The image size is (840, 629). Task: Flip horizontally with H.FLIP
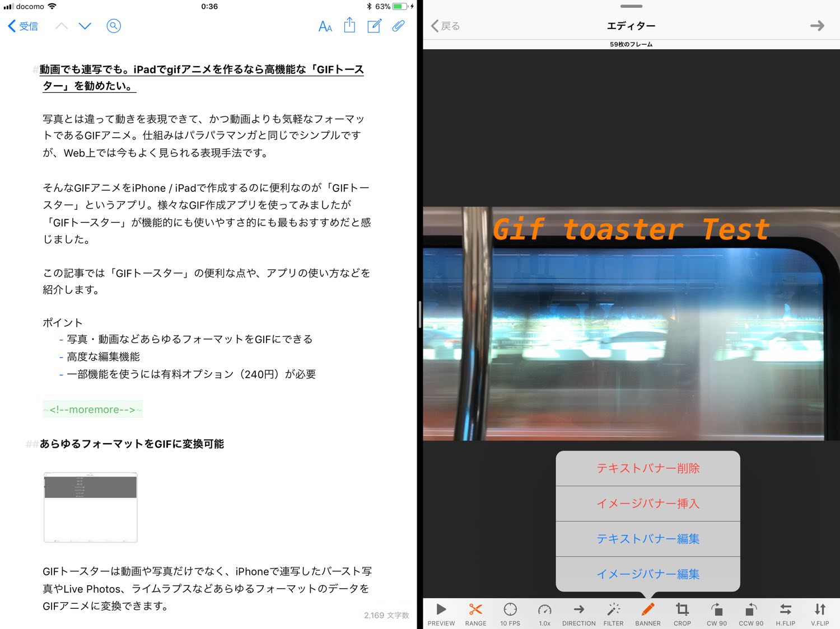(786, 614)
